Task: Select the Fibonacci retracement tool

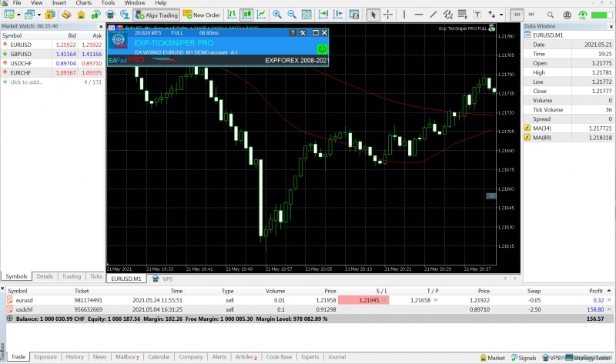Action: 463,15
